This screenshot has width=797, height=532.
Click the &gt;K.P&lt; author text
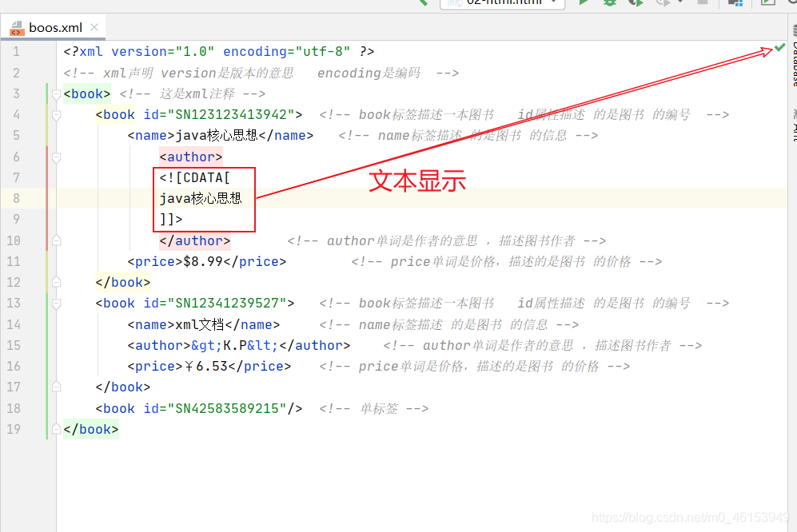pyautogui.click(x=234, y=346)
